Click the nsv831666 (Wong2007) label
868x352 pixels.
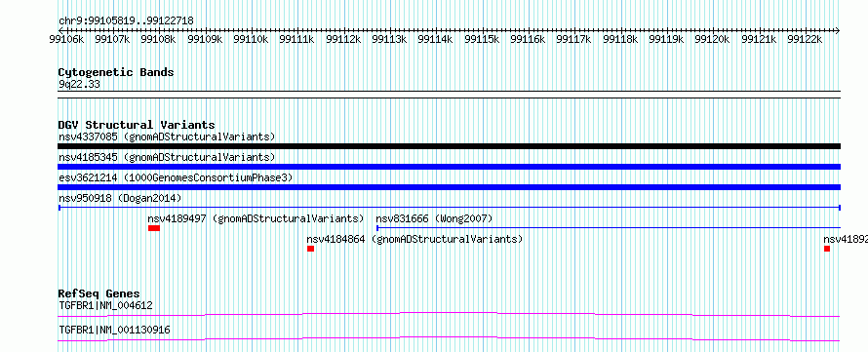point(434,218)
